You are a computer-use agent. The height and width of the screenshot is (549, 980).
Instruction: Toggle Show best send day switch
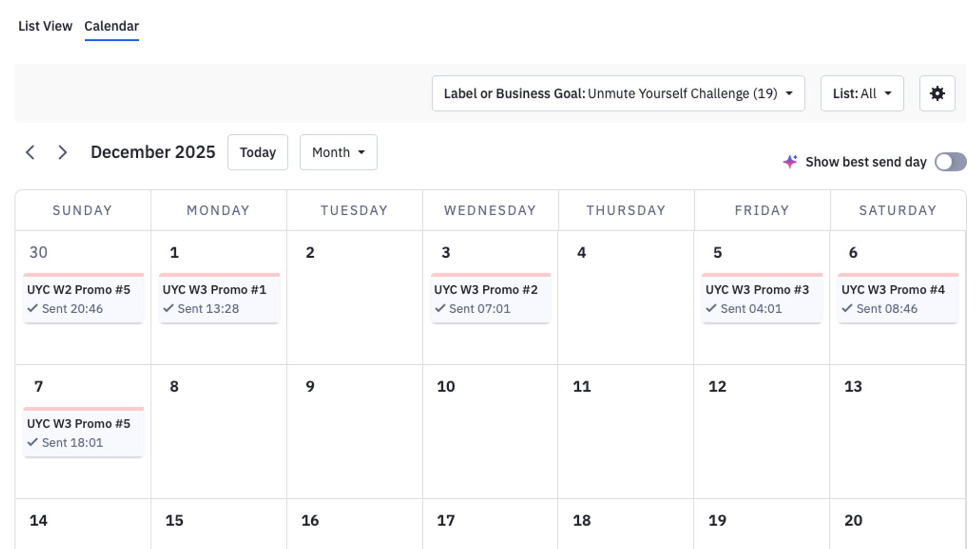tap(950, 162)
